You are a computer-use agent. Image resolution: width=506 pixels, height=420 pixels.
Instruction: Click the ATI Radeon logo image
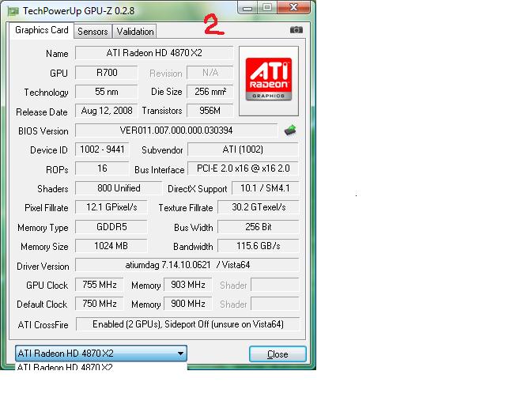tap(269, 81)
